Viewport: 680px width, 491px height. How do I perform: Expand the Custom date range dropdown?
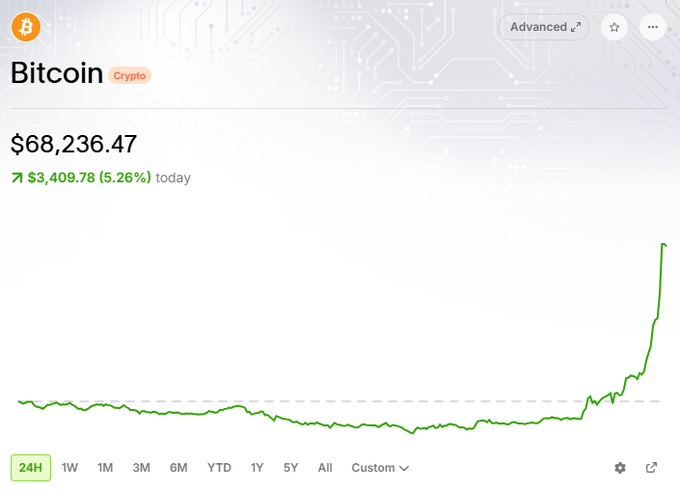tap(380, 468)
